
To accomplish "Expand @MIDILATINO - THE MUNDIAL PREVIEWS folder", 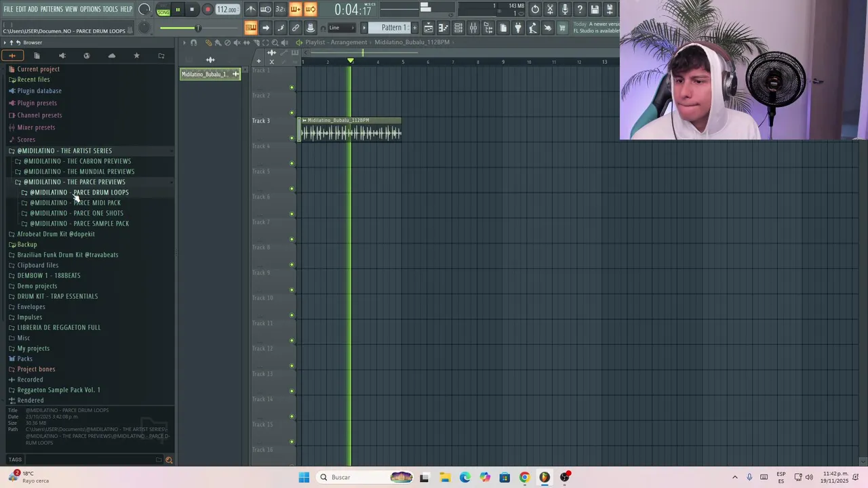I will click(79, 171).
